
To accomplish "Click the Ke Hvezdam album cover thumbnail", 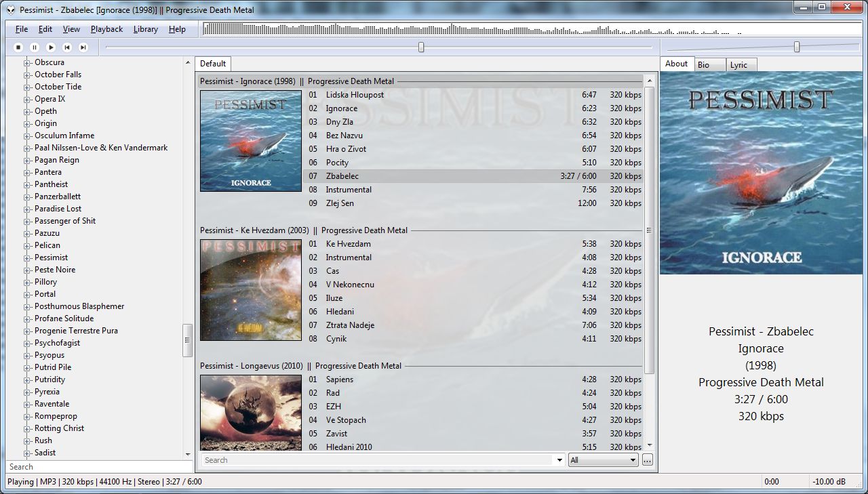I will 251,290.
